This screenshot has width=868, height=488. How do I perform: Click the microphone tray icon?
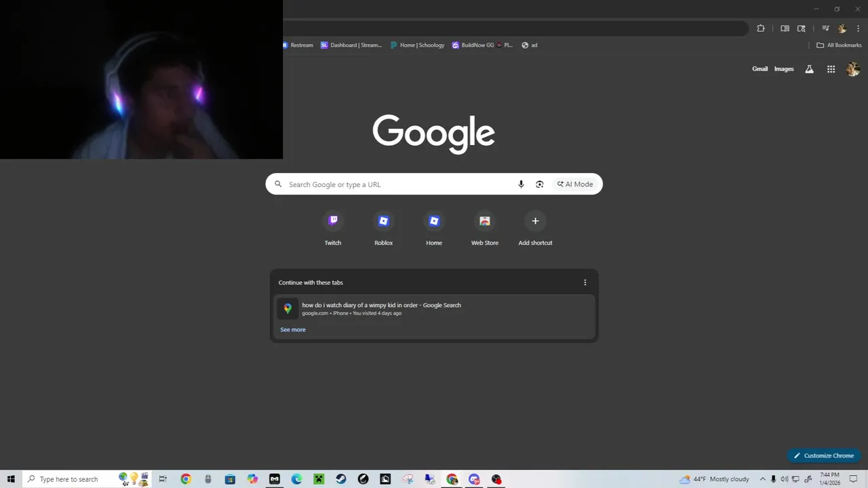[773, 479]
